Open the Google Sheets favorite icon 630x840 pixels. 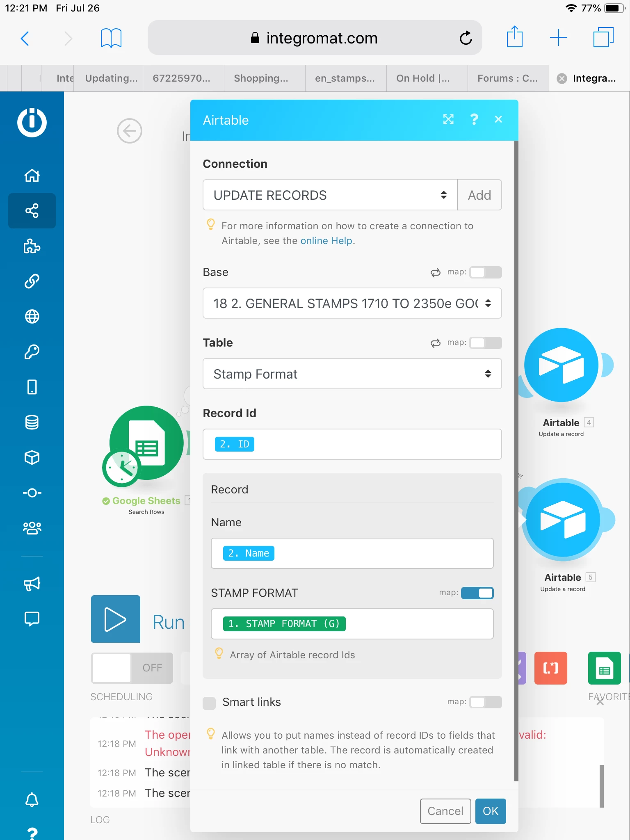click(x=605, y=668)
